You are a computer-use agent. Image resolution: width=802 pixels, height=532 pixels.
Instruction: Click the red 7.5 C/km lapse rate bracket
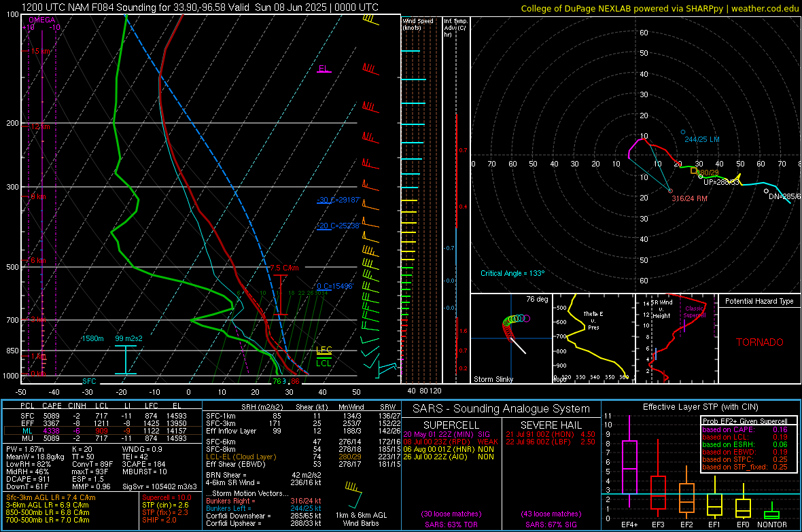coord(280,295)
